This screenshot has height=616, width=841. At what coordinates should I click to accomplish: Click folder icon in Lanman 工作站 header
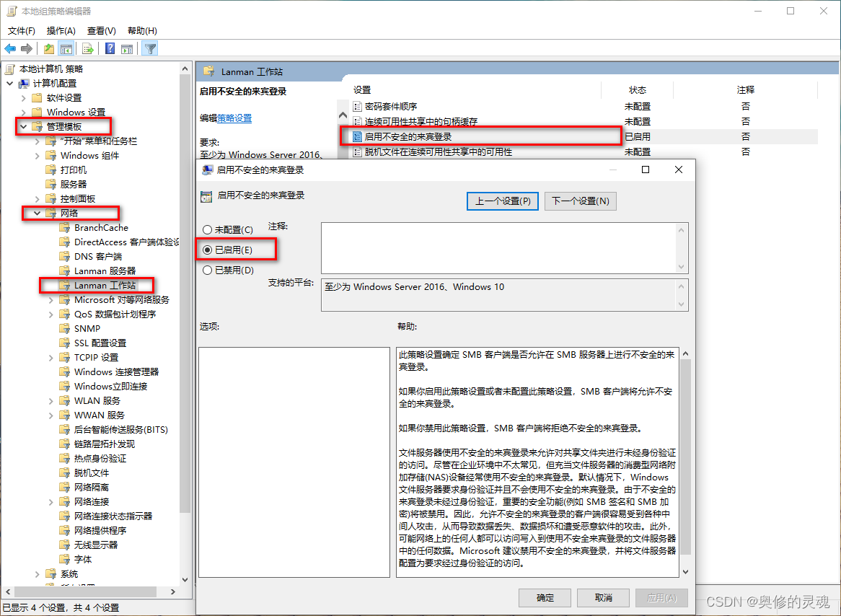(x=210, y=71)
